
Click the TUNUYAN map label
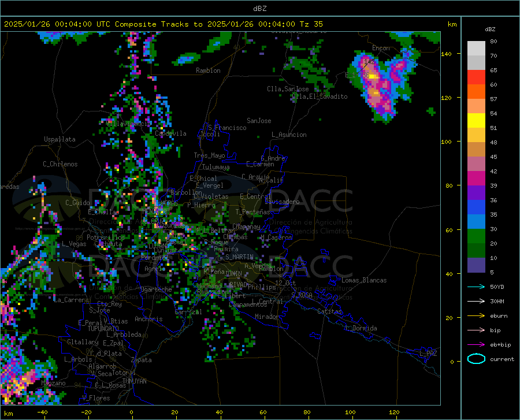coord(134,381)
